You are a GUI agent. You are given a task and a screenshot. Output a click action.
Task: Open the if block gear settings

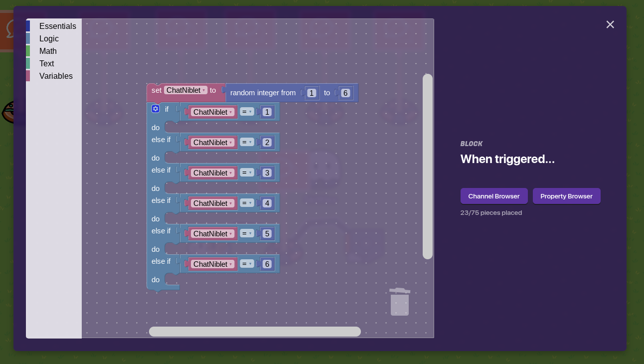click(156, 109)
